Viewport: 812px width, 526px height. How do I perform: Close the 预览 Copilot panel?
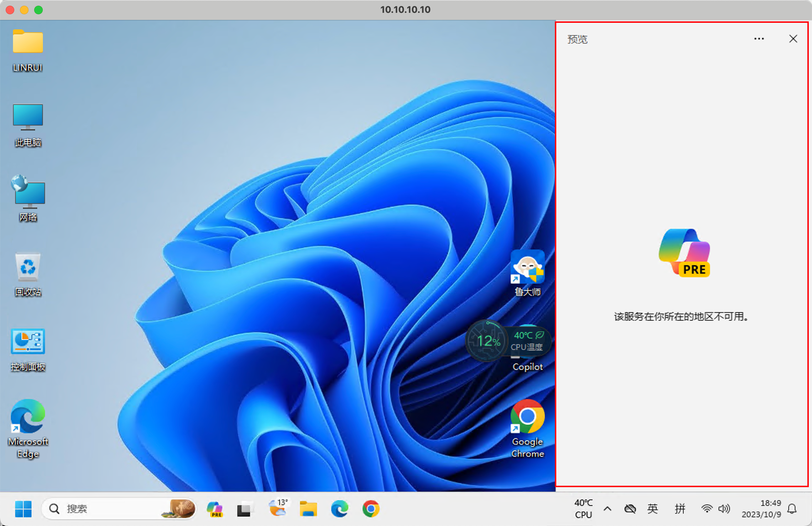click(x=793, y=38)
